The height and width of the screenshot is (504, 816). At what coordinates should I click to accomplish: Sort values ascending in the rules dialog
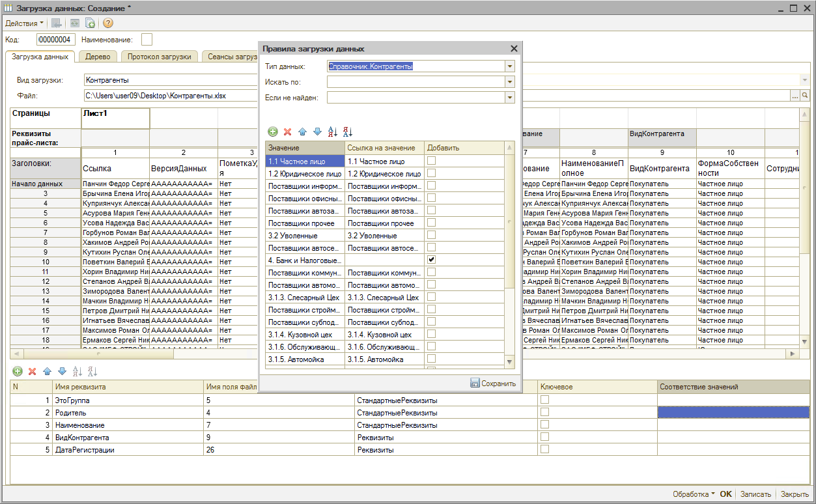333,132
